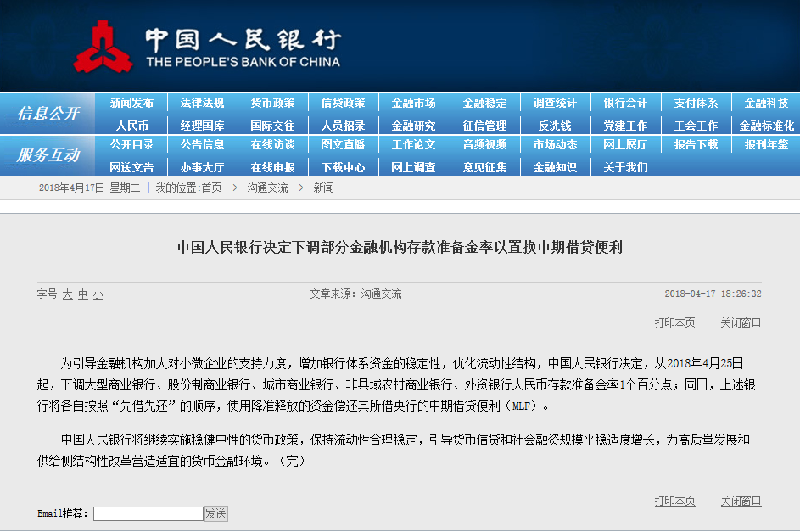Viewport: 800px width, 532px height.
Task: Click bottom 关闭窗口 link
Action: [x=741, y=501]
